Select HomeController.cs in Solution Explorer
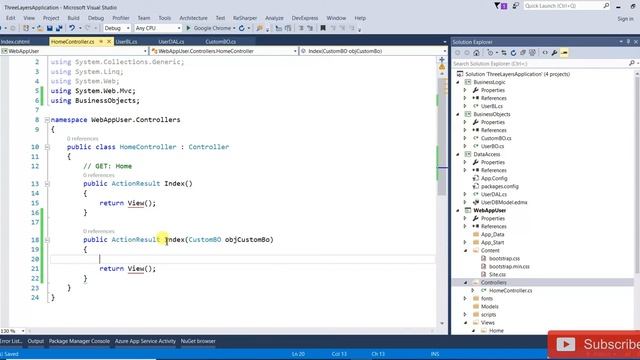This screenshot has width=640, height=360. (x=511, y=291)
